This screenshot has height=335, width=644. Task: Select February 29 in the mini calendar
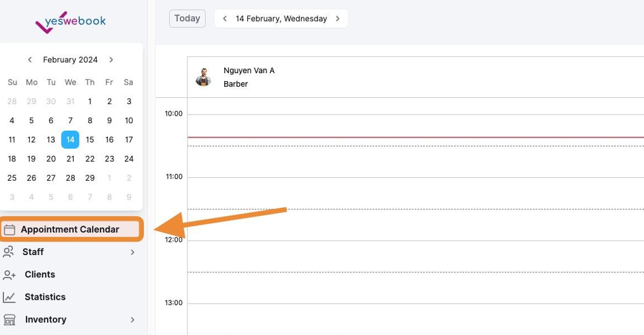pyautogui.click(x=90, y=178)
